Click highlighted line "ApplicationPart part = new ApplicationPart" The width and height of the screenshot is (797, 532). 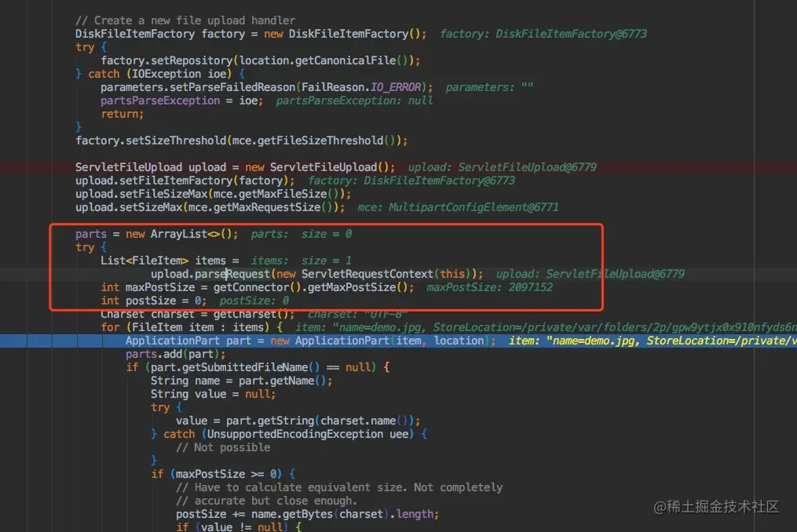coord(311,341)
